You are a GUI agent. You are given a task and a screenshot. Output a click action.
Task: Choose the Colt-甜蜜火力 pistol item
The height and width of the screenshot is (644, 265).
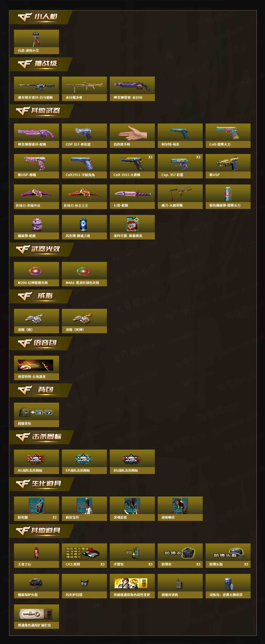[x=228, y=136]
